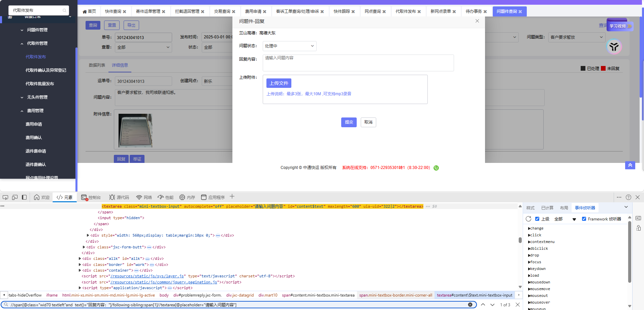Click the 上传文件 upload button
644x310 pixels.
pos(279,83)
